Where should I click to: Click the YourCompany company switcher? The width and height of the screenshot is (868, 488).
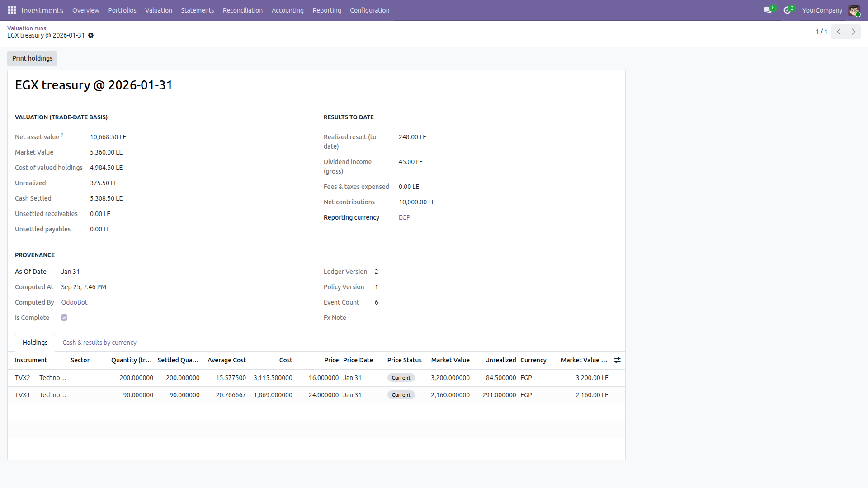point(822,10)
